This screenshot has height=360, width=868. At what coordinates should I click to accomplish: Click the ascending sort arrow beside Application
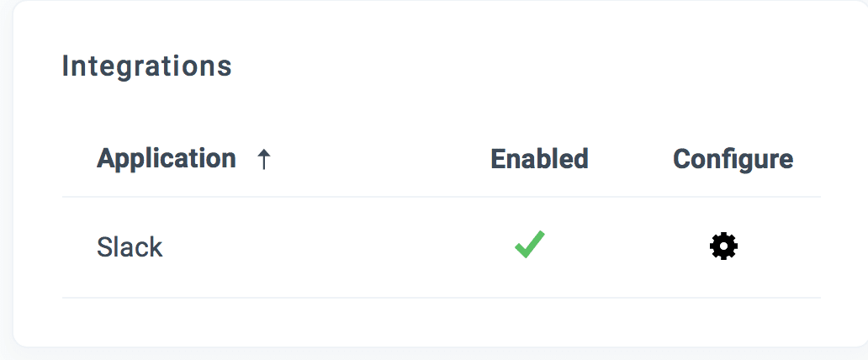point(263,160)
